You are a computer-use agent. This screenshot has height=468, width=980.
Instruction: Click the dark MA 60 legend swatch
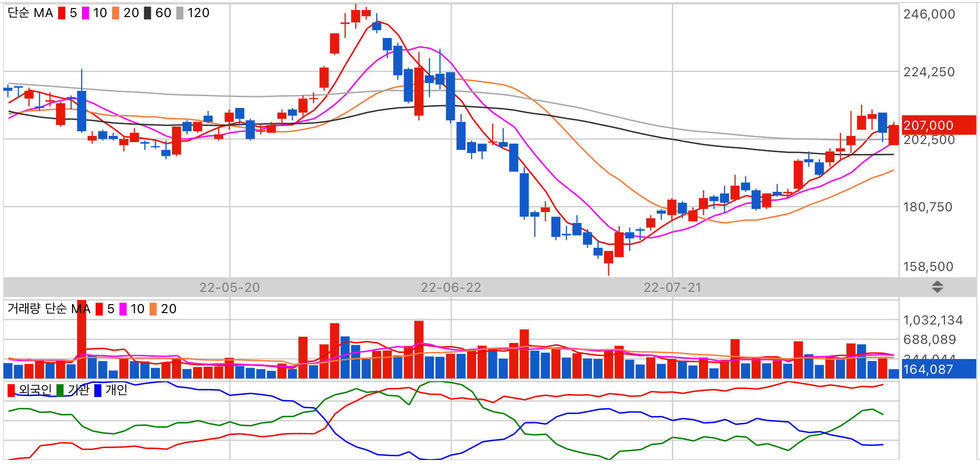click(147, 13)
